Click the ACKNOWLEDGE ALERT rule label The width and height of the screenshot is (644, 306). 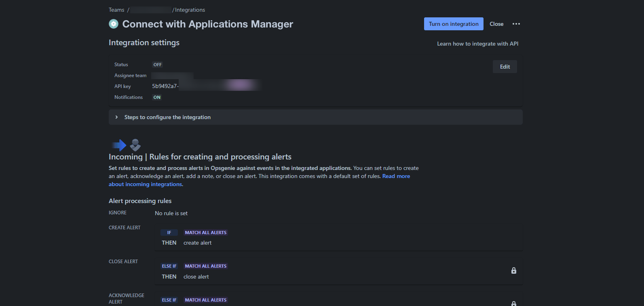[x=127, y=299]
